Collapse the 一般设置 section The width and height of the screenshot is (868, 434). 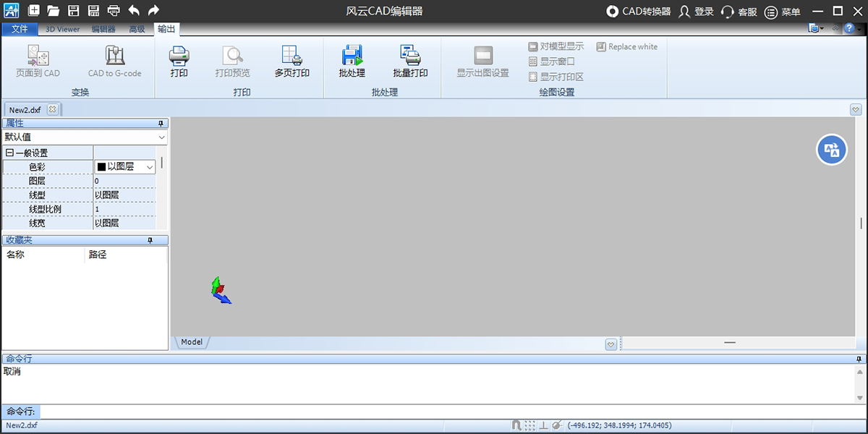(9, 153)
